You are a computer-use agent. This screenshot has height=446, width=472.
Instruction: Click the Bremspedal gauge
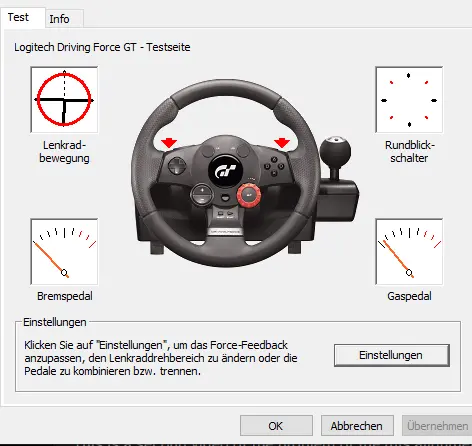64,252
